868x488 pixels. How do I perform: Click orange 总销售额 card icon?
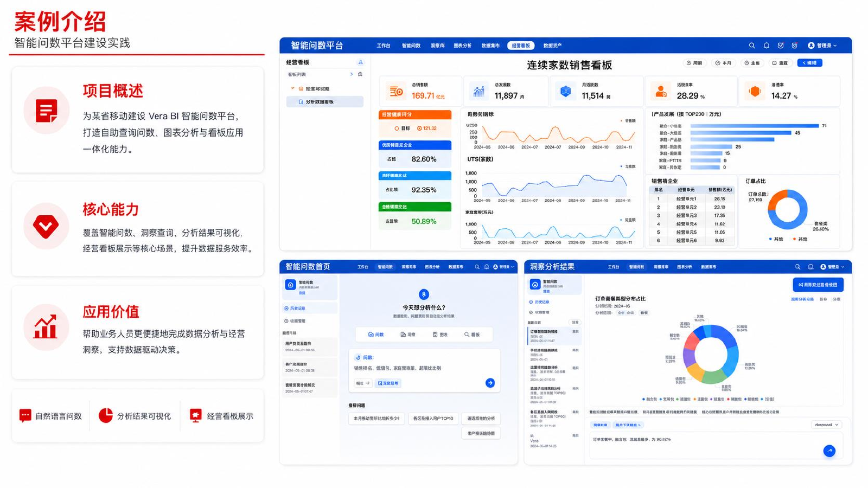(x=396, y=92)
